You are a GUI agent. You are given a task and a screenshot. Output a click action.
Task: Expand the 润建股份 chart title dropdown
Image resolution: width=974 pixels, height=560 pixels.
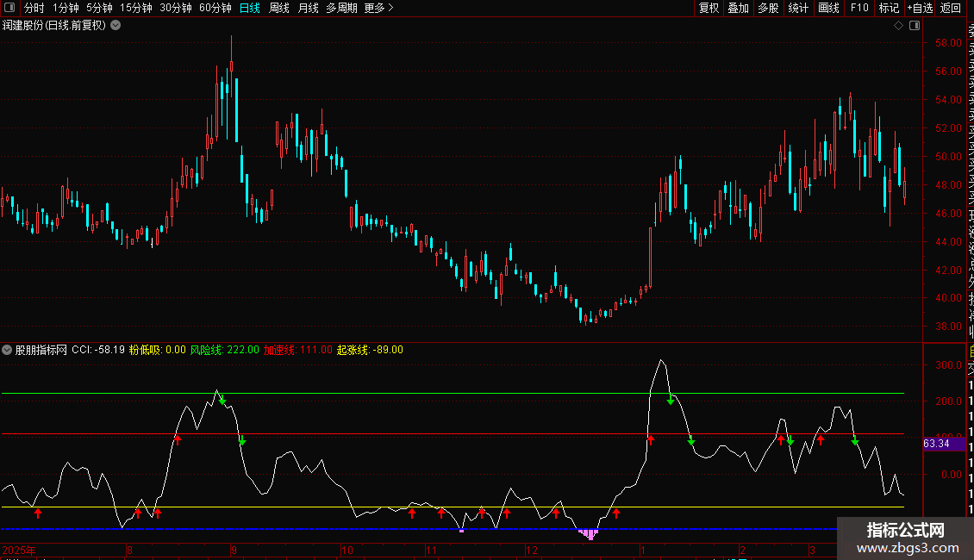[116, 25]
